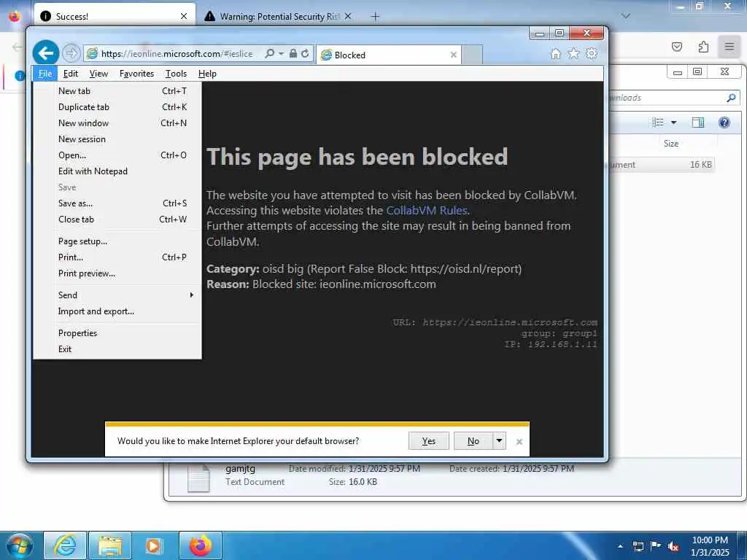Open the IE Tools gear icon
The height and width of the screenshot is (560, 747).
[x=592, y=54]
